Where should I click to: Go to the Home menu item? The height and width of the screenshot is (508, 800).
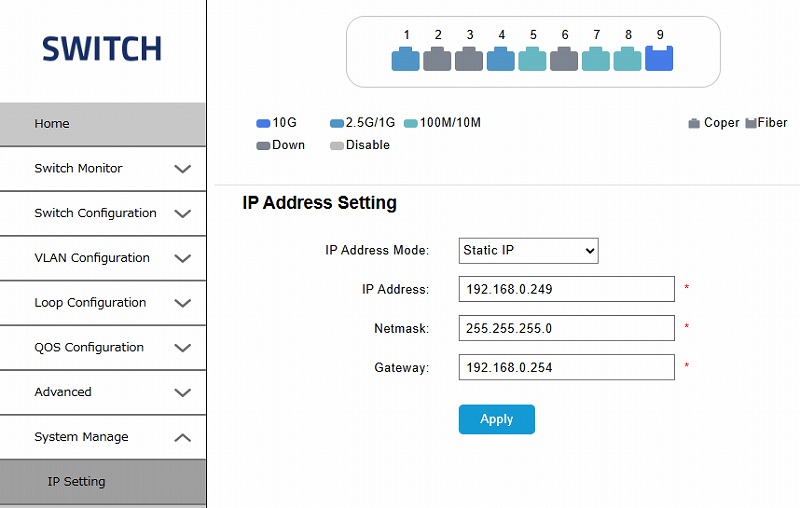click(103, 124)
